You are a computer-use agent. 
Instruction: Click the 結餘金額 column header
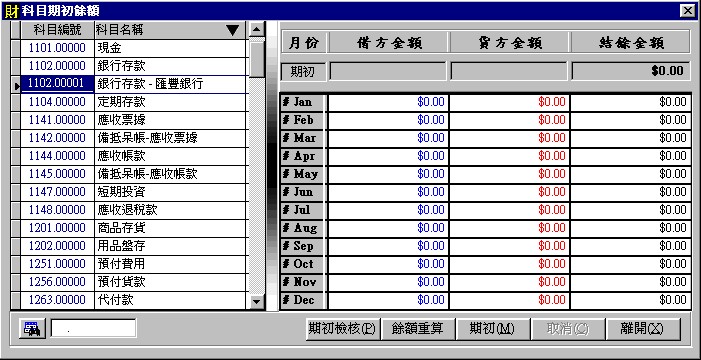[631, 43]
